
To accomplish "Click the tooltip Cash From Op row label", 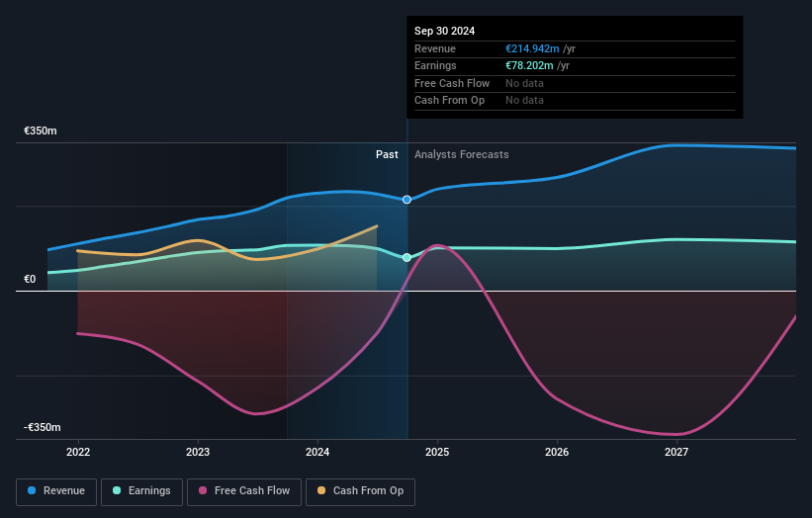I will coord(449,101).
